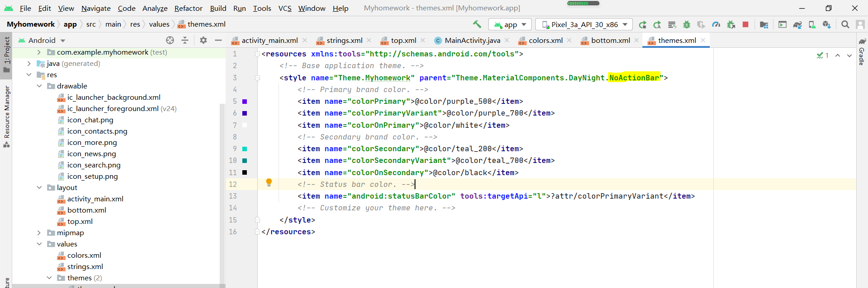
Task: Click the inspections checkmark widget
Action: pyautogui.click(x=822, y=55)
